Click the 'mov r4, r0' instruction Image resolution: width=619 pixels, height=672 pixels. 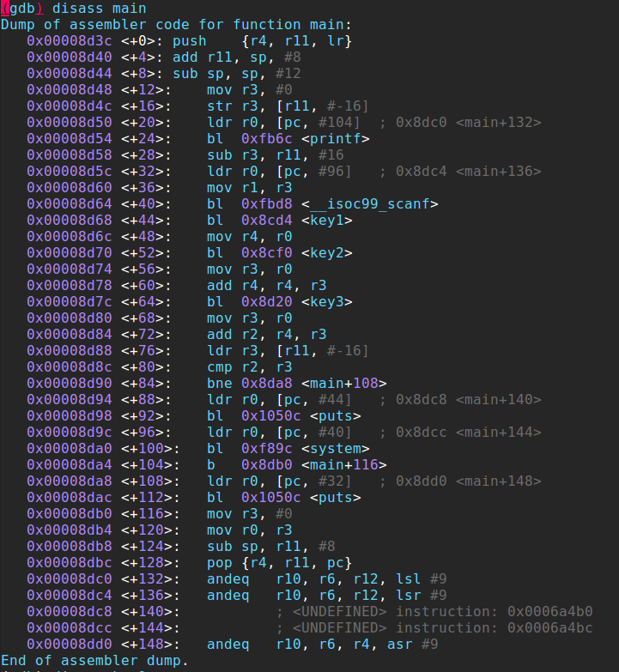(x=250, y=236)
